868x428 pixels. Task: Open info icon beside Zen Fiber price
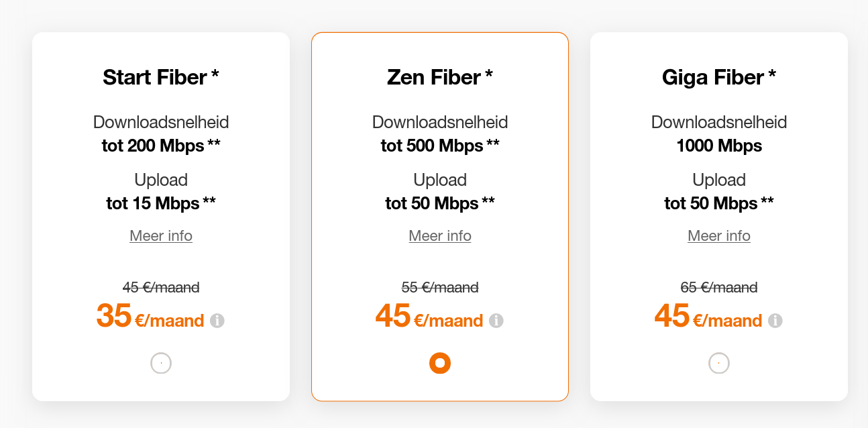point(496,321)
